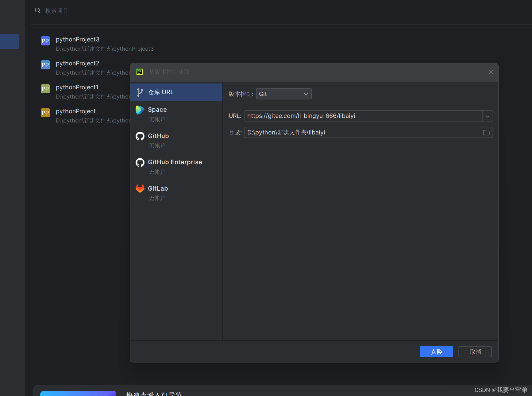Viewport: 532px width, 396px height.
Task: Select GitHub Enterprise provider
Action: point(176,167)
